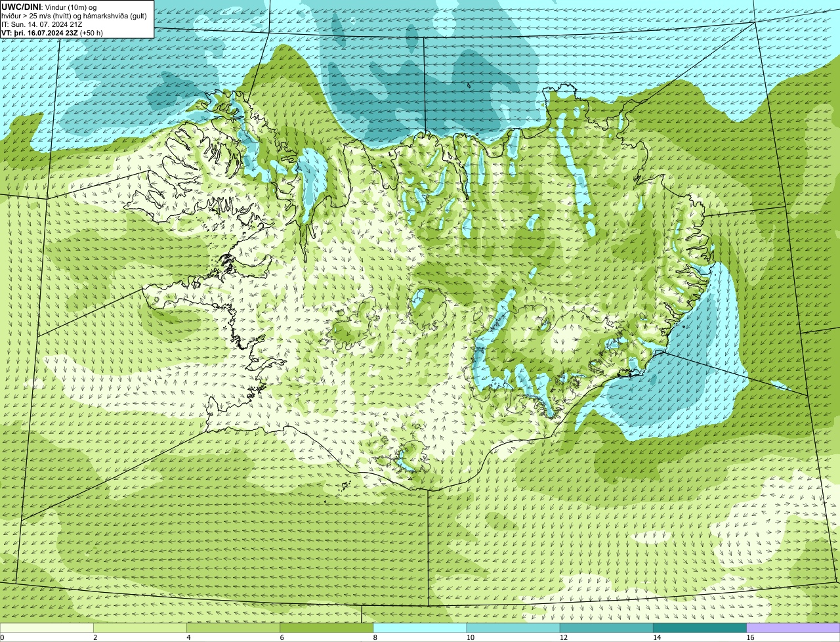Click the "IT: Sun. 14. 07. 2024 21Z" line
The height and width of the screenshot is (642, 840).
coord(42,24)
